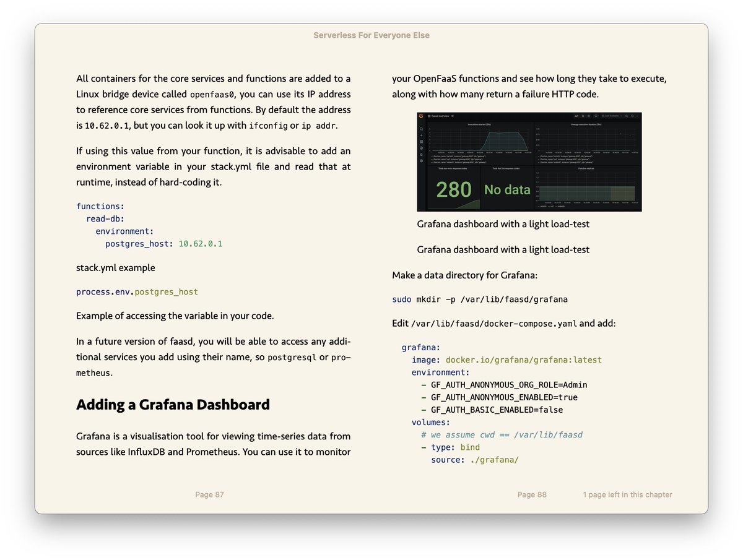743x560 pixels.
Task: Click the '/var/lib/faasd/docker-compose.yaml' inline path
Action: coord(494,324)
